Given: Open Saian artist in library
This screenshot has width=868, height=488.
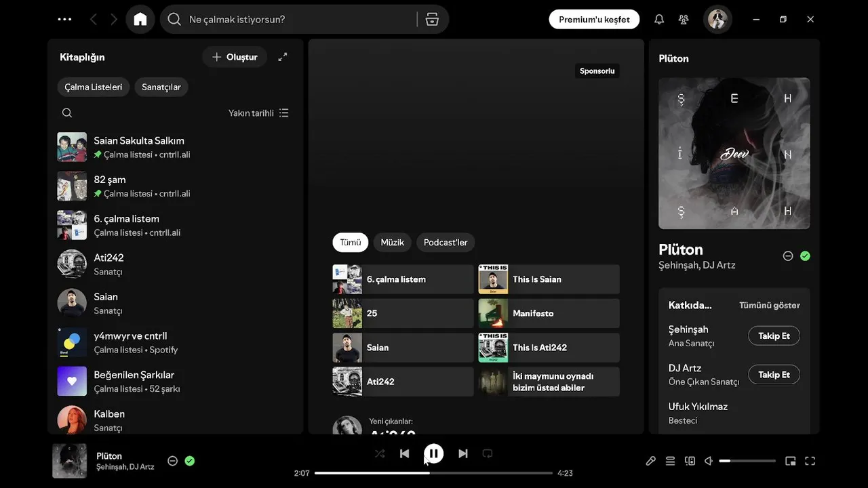Looking at the screenshot, I should point(175,303).
